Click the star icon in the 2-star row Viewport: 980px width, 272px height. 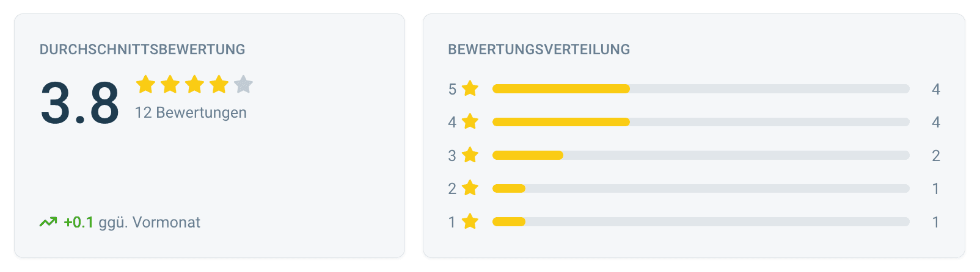click(x=470, y=188)
